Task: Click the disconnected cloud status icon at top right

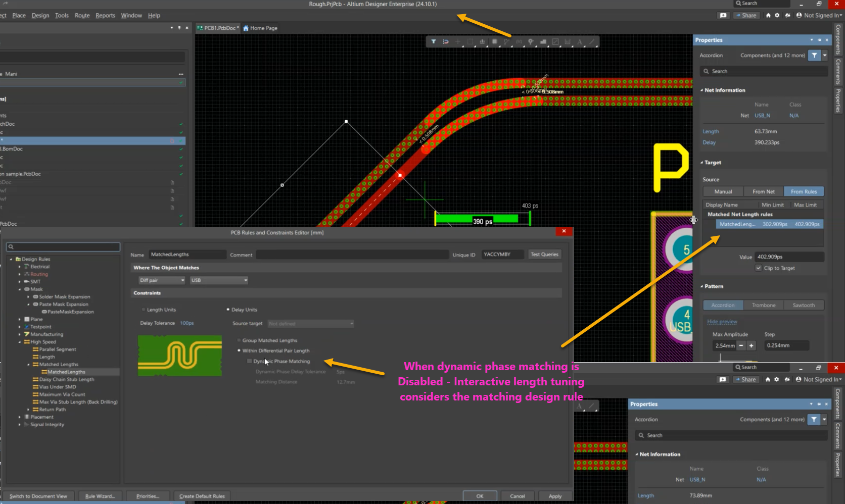Action: tap(787, 15)
